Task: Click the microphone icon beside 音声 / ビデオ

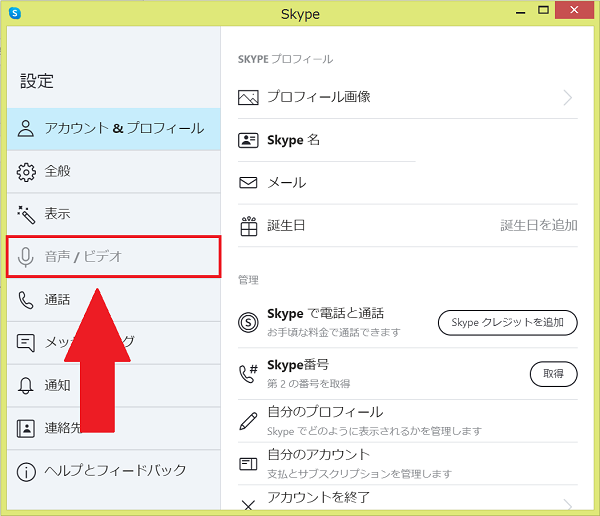Action: 26,257
